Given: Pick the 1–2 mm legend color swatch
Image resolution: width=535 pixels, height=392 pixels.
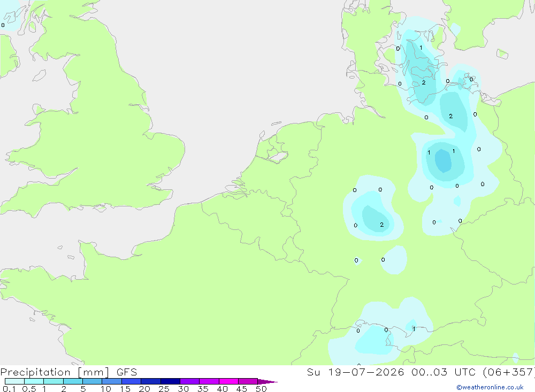Looking at the screenshot, I should point(53,381).
